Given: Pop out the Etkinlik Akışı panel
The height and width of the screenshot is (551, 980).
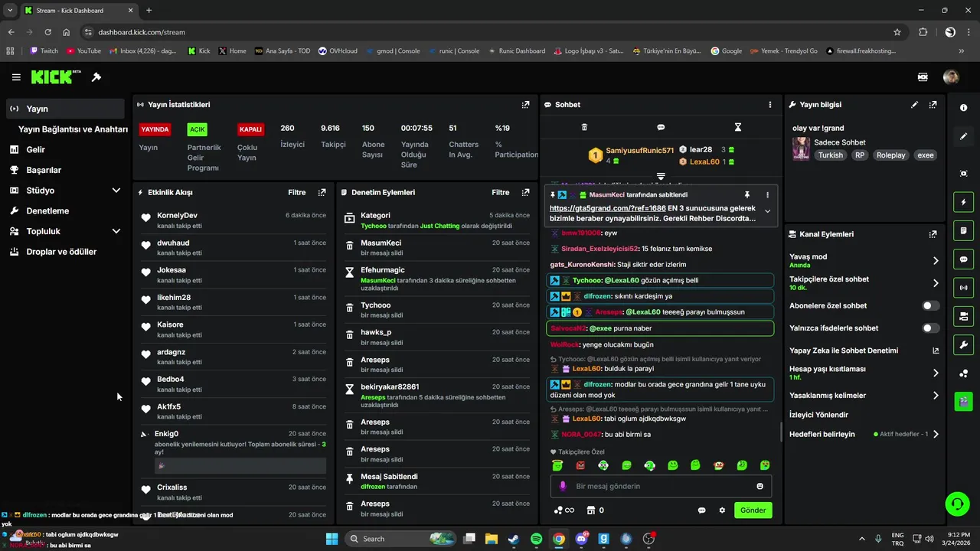Looking at the screenshot, I should click(322, 193).
